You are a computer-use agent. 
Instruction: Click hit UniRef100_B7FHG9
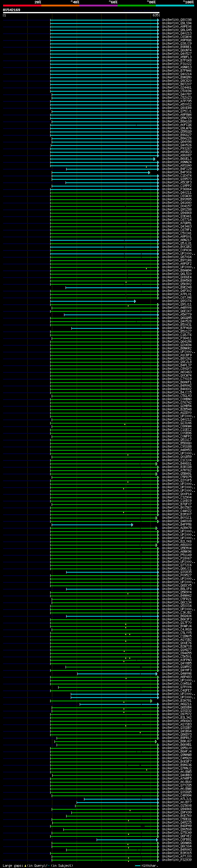(176, 328)
